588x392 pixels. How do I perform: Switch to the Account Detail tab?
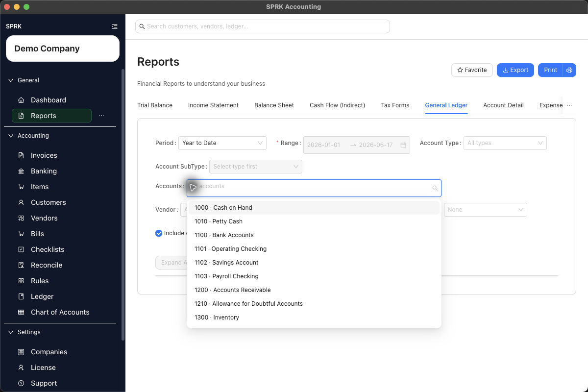pos(503,105)
